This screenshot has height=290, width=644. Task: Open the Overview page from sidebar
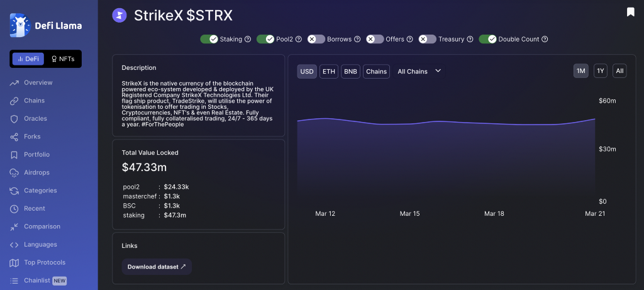(38, 82)
